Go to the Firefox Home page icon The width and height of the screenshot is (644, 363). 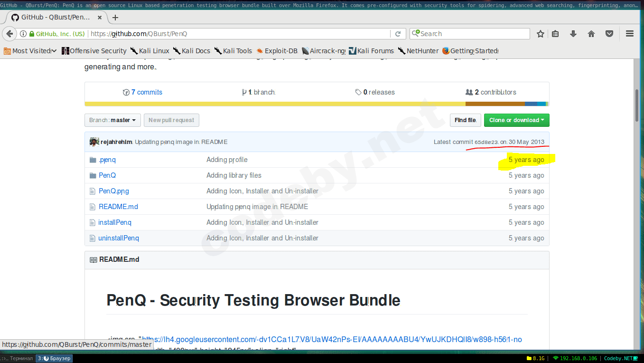[591, 34]
